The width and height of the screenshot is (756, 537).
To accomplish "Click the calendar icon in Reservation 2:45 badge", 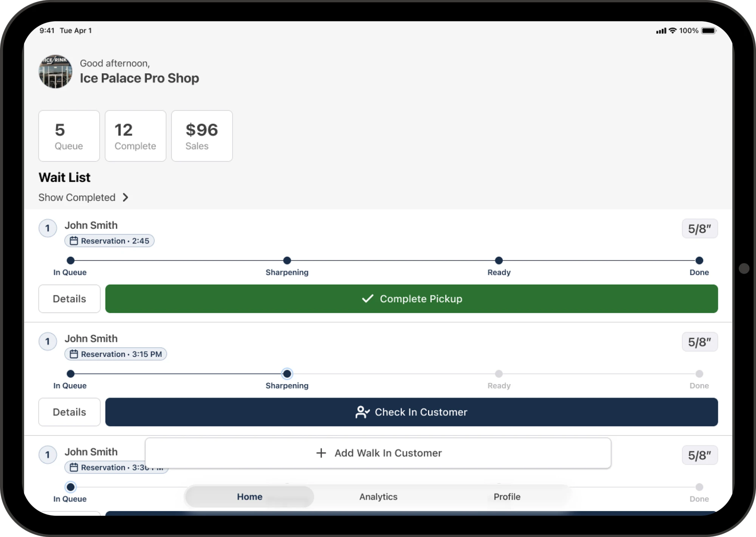I will point(74,241).
